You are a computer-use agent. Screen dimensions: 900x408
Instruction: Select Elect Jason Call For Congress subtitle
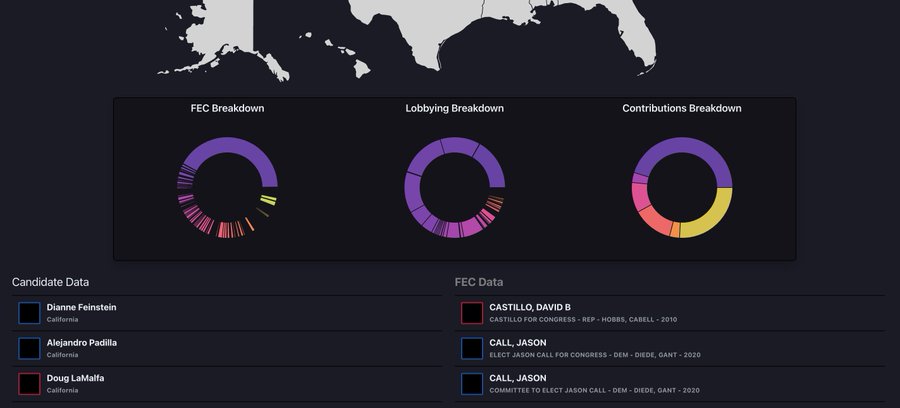595,355
